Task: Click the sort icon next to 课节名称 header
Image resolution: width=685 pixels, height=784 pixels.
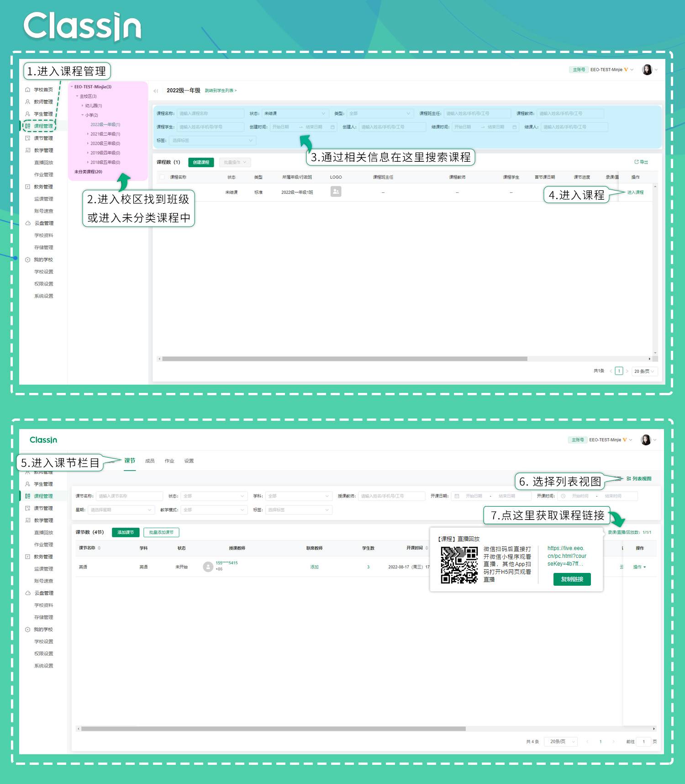Action: click(x=99, y=548)
